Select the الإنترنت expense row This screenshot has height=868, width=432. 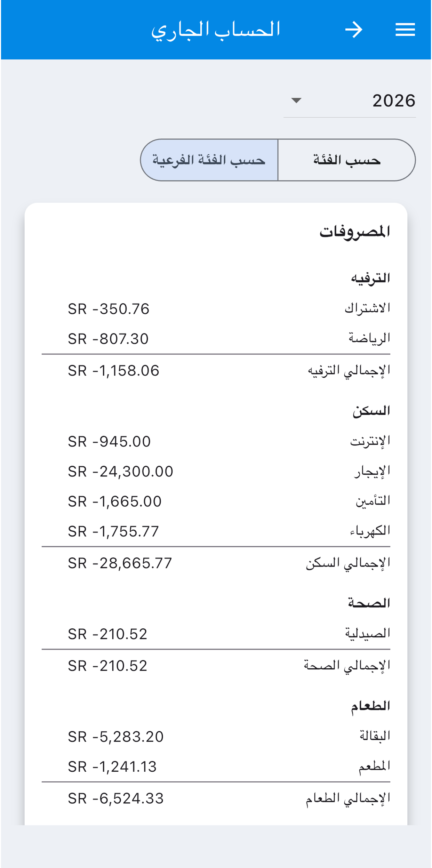tap(216, 442)
